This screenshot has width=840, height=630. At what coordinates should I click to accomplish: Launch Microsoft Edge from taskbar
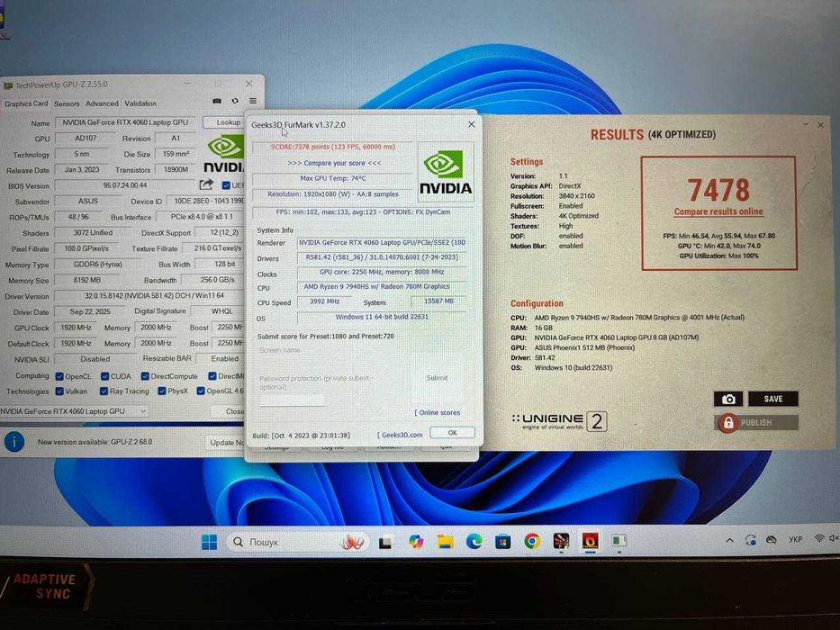click(474, 542)
